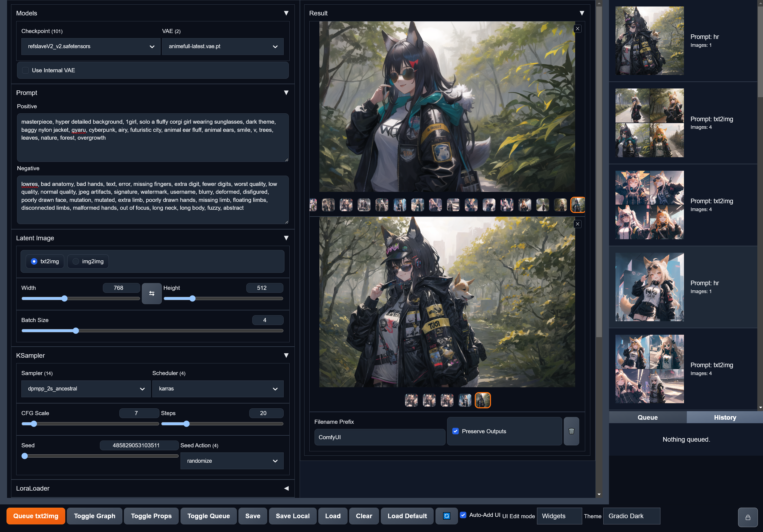This screenshot has height=532, width=763.
Task: Select the img2img radio button
Action: tap(76, 261)
